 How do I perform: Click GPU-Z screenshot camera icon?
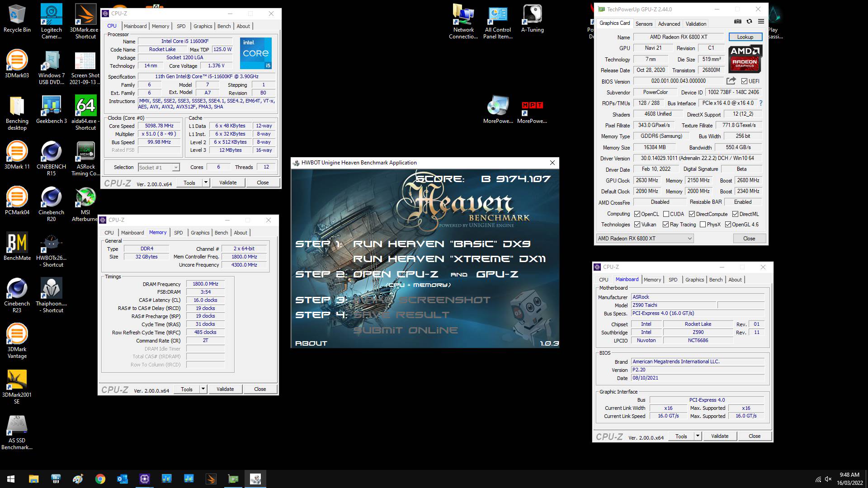[x=737, y=21]
